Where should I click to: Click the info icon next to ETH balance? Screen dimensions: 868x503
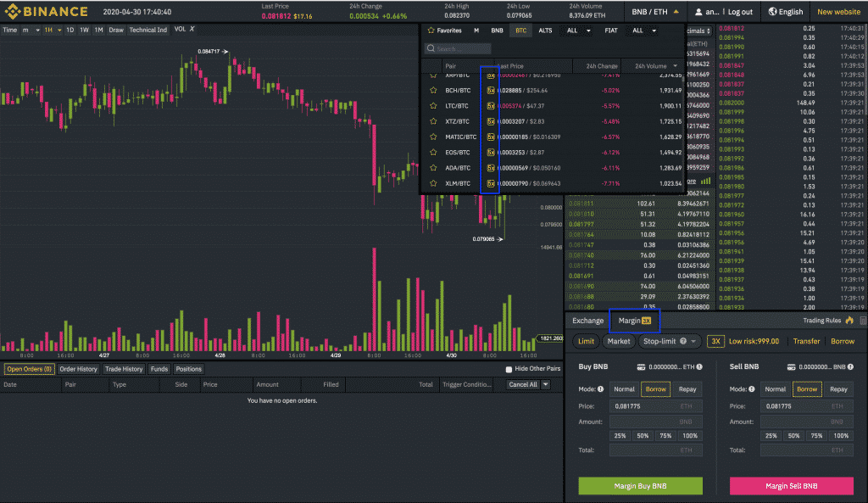[x=699, y=366]
